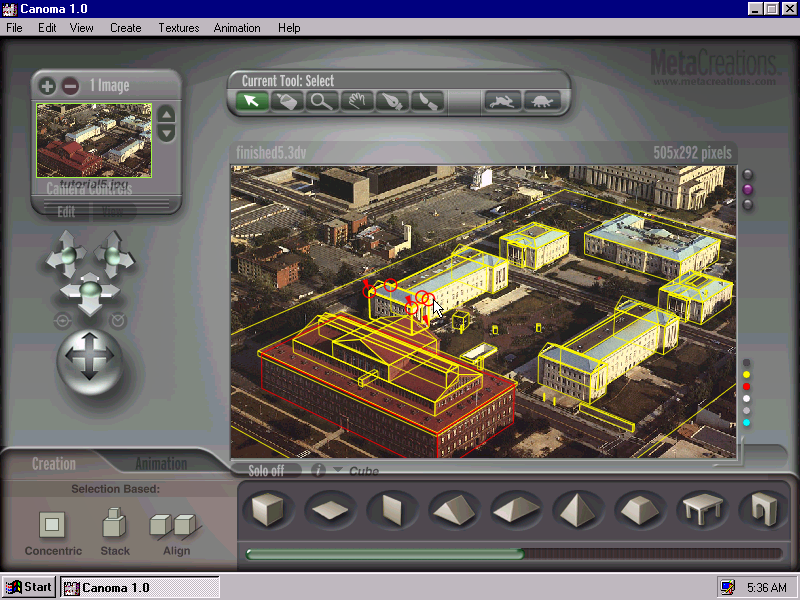Create the truncated pyramid primitive

[x=640, y=509]
